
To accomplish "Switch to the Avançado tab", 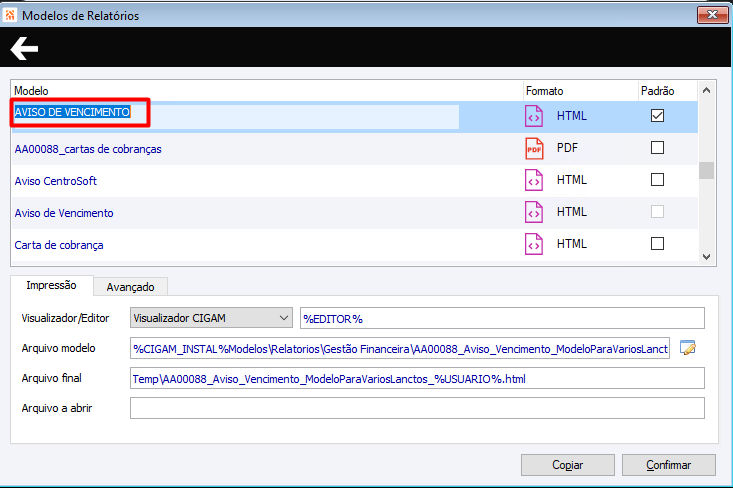I will click(x=130, y=287).
